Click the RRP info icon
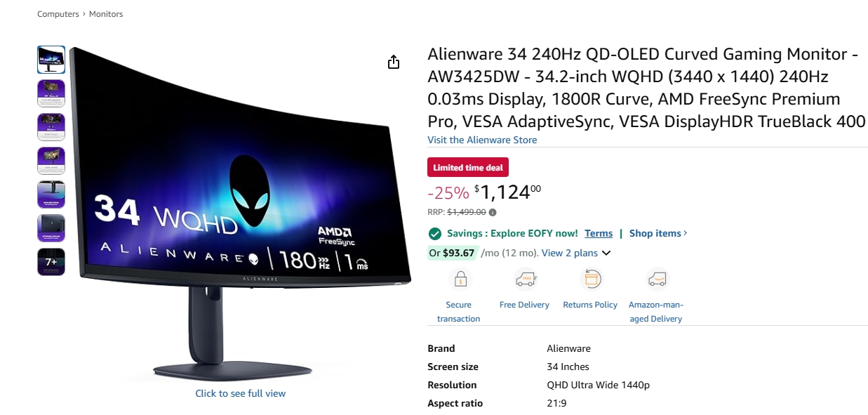Viewport: 868px width, 415px height. click(493, 212)
